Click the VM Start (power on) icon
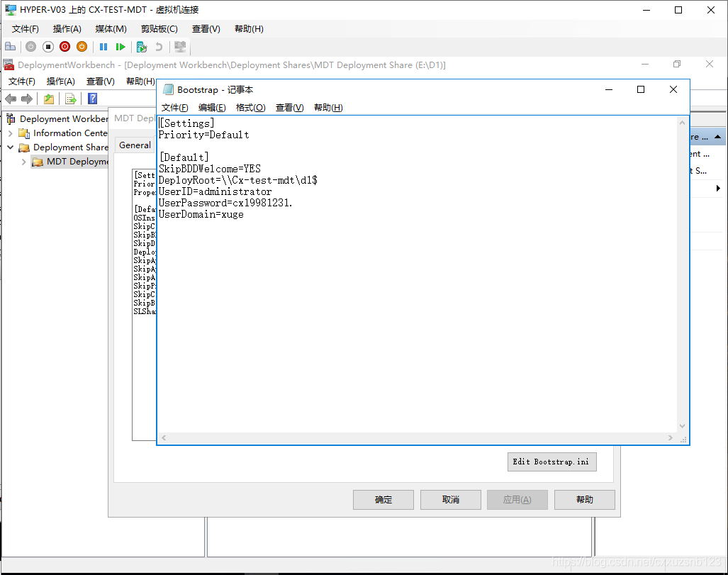 pos(30,47)
